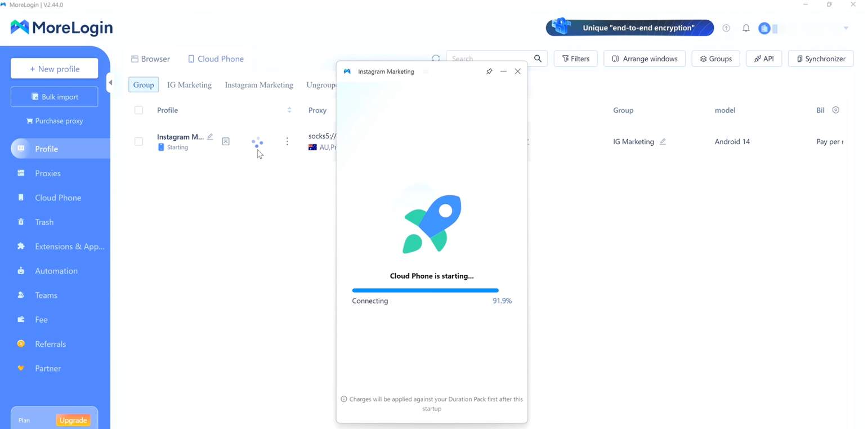The width and height of the screenshot is (868, 429).
Task: Click the upload arrow icon in header
Action: pyautogui.click(x=726, y=28)
